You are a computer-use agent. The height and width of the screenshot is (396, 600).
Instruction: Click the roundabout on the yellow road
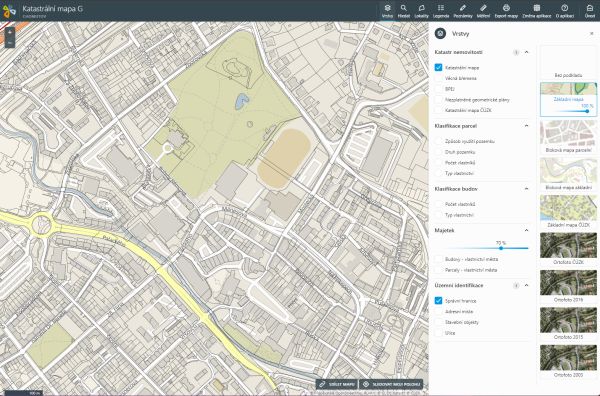pos(41,225)
